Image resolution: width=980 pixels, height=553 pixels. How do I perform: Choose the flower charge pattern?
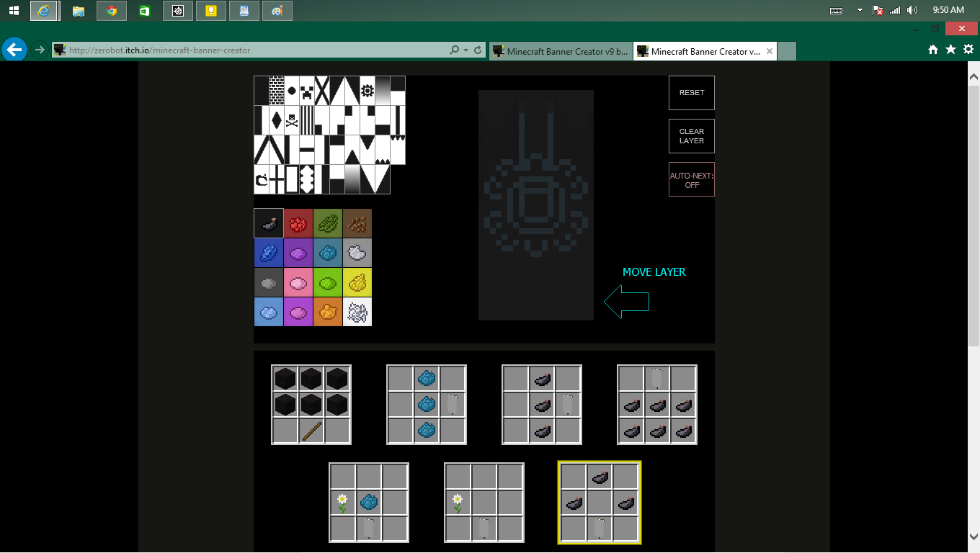click(367, 91)
